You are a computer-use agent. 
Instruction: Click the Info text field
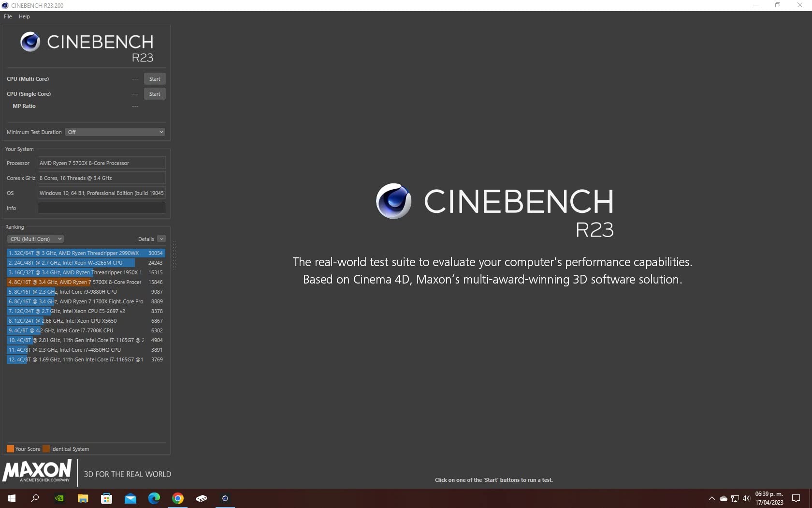(x=101, y=208)
